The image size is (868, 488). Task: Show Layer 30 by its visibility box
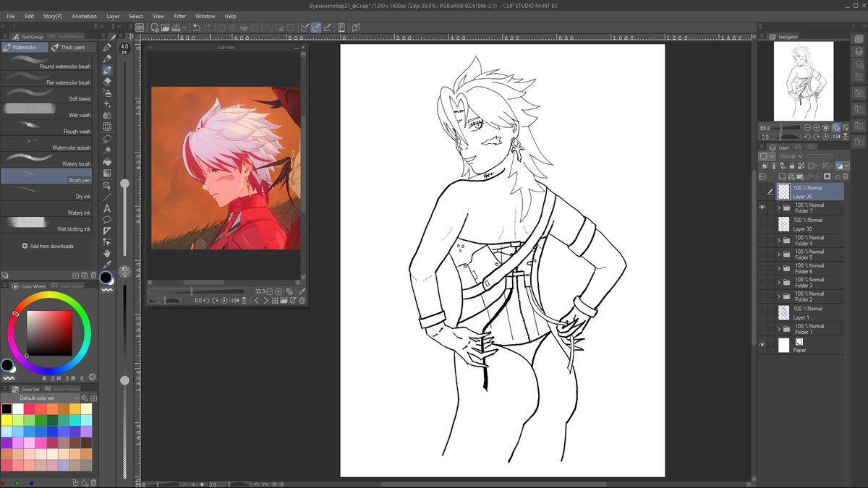pos(762,224)
